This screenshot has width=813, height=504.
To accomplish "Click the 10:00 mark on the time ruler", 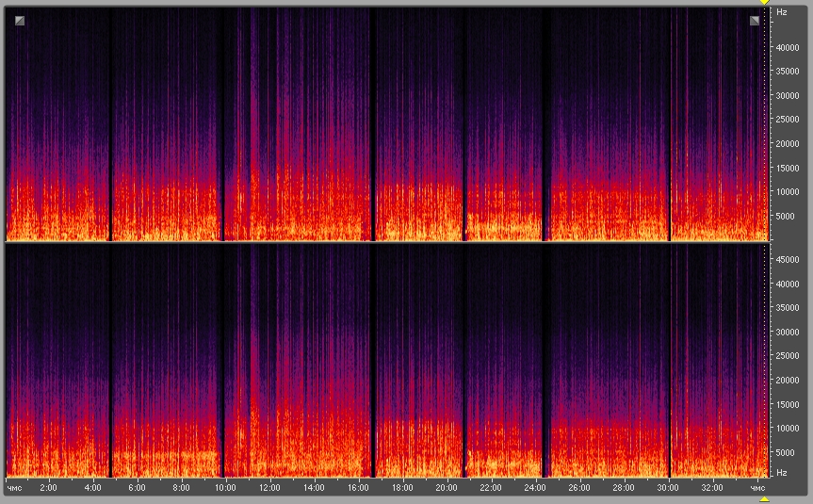I will [x=225, y=488].
